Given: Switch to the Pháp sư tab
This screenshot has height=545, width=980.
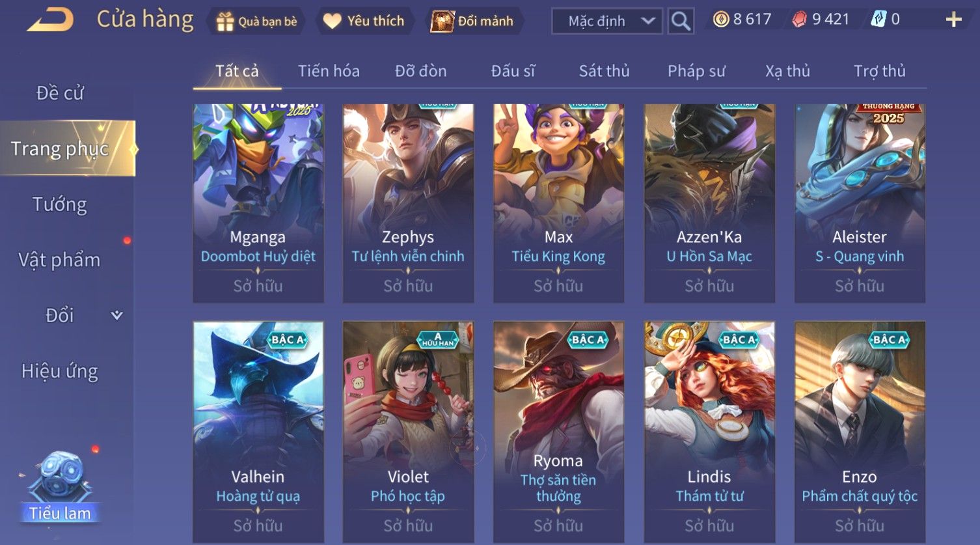Looking at the screenshot, I should (696, 71).
